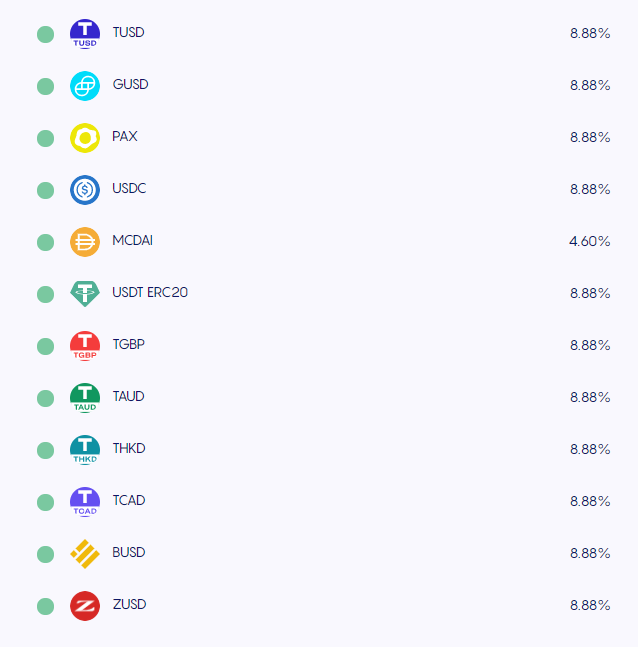
Task: Click the blue USDC coin icon
Action: tap(85, 190)
